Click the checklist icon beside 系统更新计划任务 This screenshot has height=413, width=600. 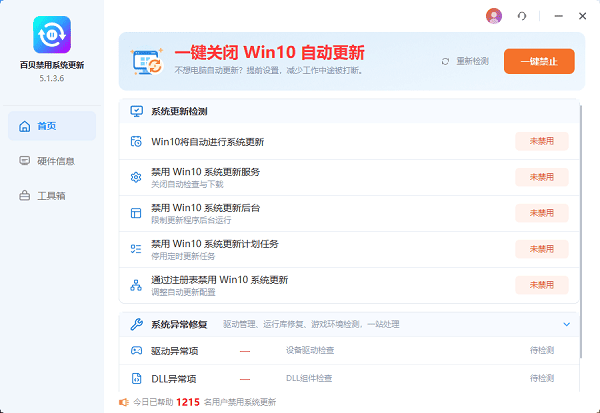point(136,249)
